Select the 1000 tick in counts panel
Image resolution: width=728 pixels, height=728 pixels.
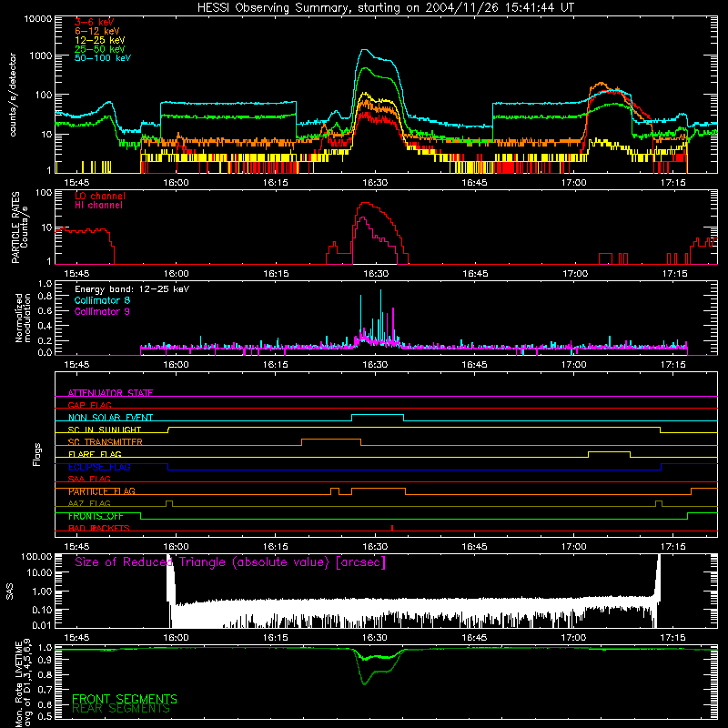coord(41,56)
